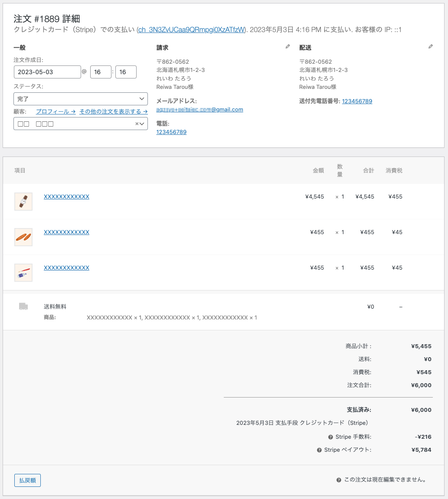Screen dimensions: 448x499
Task: Clear the selected customer with the × icon
Action: point(137,124)
